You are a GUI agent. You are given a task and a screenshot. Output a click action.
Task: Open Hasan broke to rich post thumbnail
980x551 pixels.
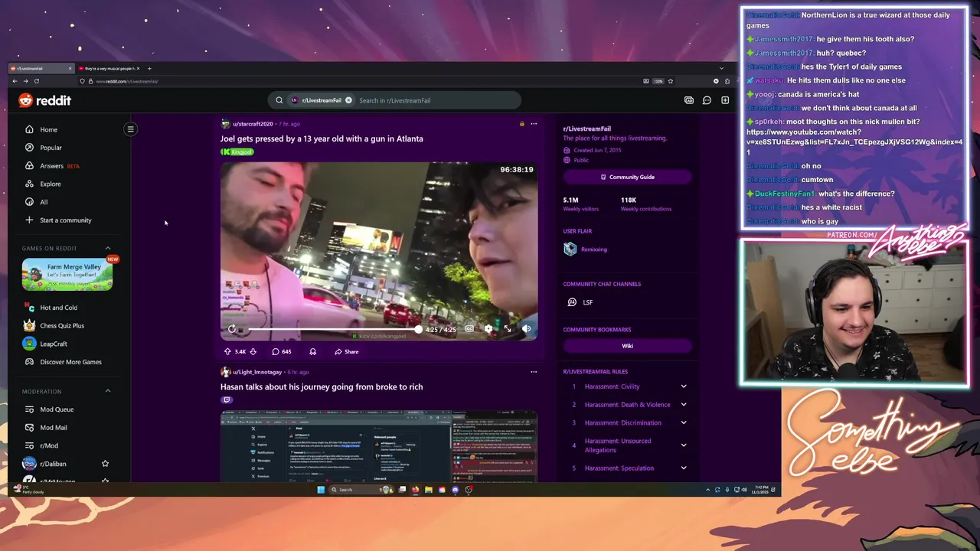tap(379, 447)
